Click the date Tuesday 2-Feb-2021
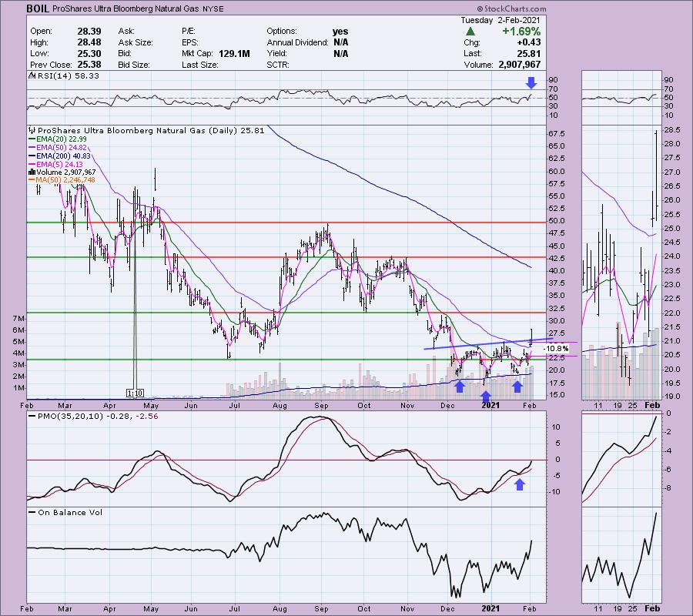 [x=500, y=20]
